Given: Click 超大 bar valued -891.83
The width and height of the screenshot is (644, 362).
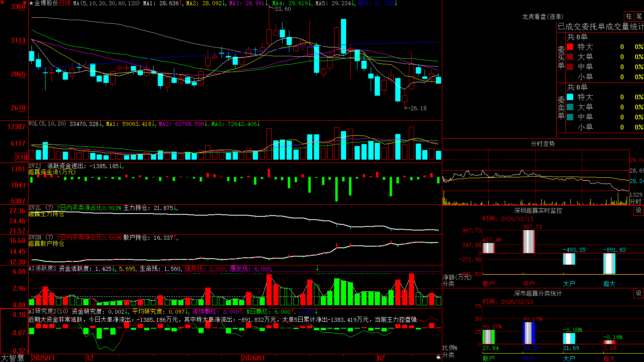Looking at the screenshot, I should [x=609, y=263].
